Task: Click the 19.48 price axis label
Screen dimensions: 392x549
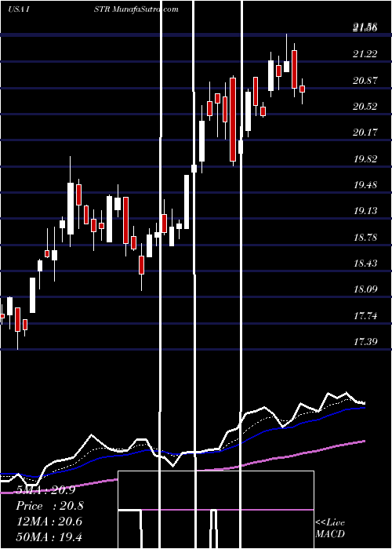Action: (x=365, y=185)
